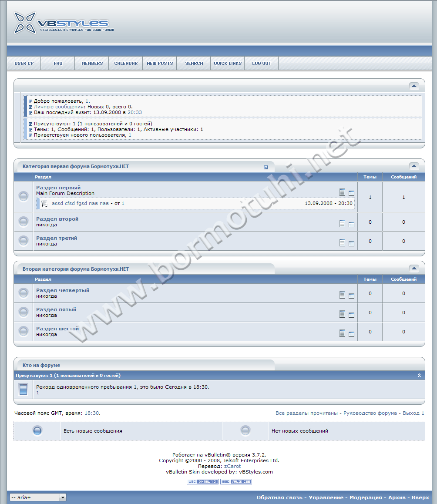Click the small icon beside first category title
The image size is (437, 504).
click(266, 167)
